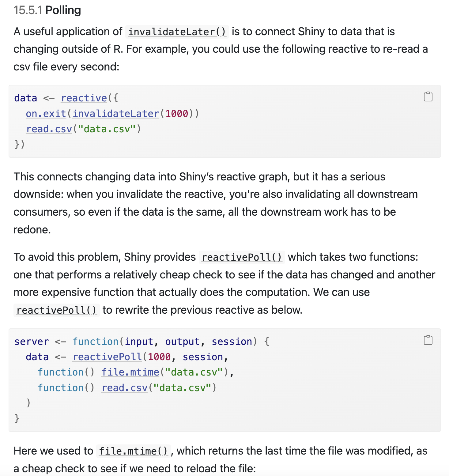This screenshot has height=476, width=449.
Task: Click the "15.5.1 Polling" section heading
Action: point(47,10)
